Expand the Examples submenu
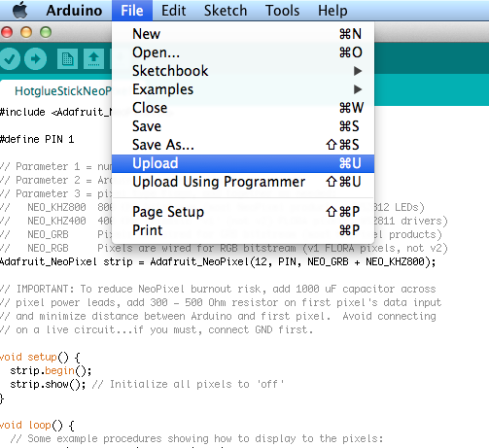The image size is (489, 448). pyautogui.click(x=243, y=89)
